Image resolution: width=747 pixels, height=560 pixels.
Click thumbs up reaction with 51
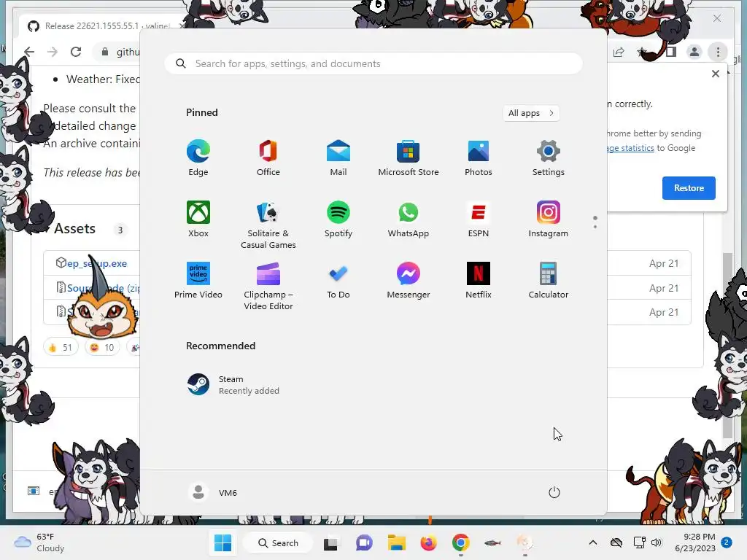pyautogui.click(x=61, y=348)
